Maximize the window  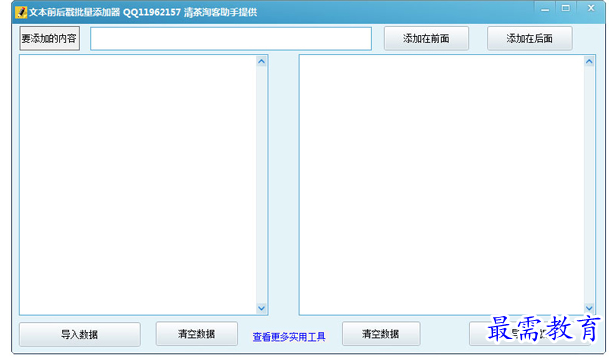click(x=566, y=8)
